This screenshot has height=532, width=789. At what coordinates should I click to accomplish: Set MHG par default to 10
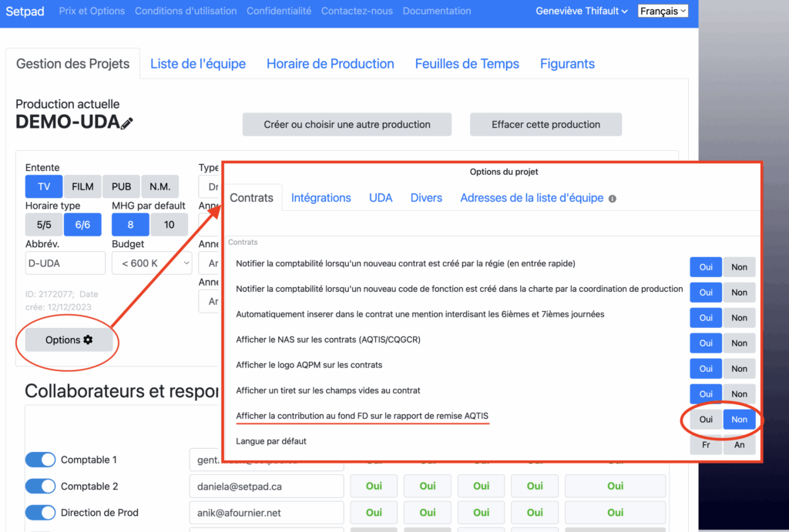169,225
